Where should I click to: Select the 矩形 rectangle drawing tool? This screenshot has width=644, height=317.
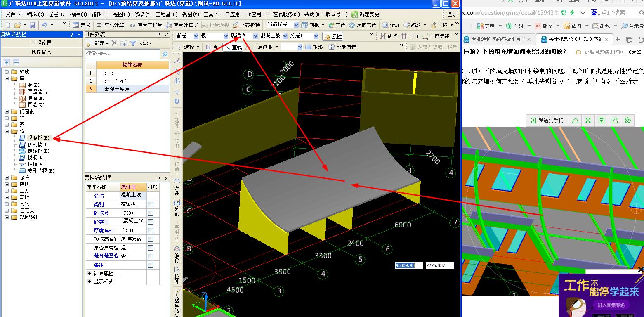[x=314, y=47]
